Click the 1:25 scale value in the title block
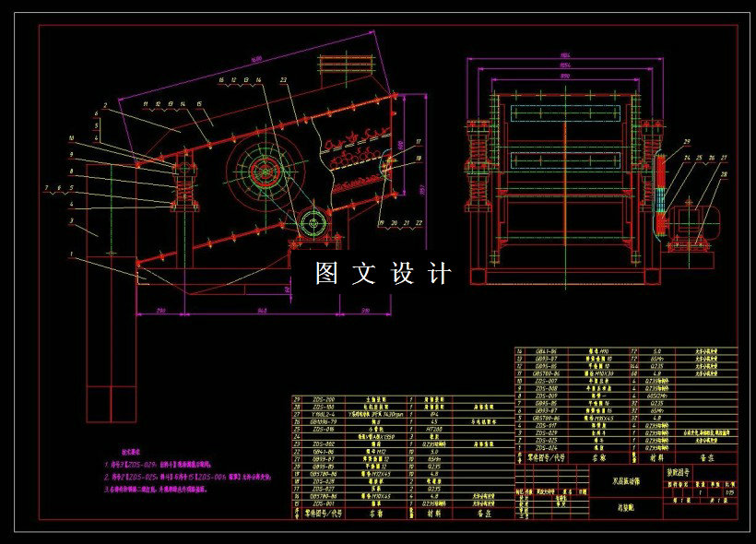Image resolution: width=756 pixels, height=544 pixels. tap(727, 491)
